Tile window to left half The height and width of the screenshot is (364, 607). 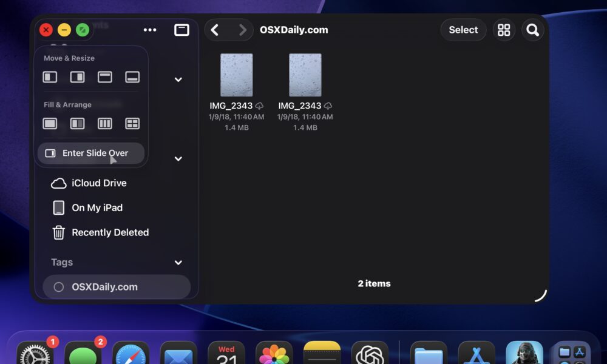click(x=50, y=77)
